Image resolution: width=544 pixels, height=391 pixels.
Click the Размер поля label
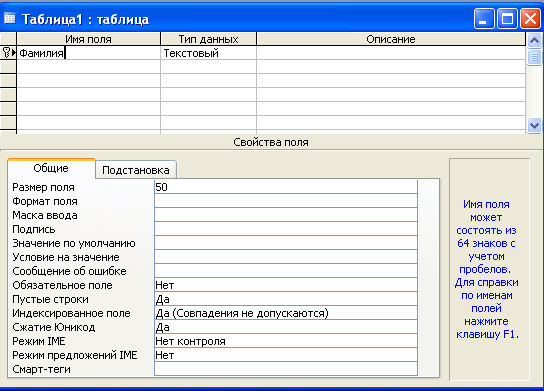point(43,187)
